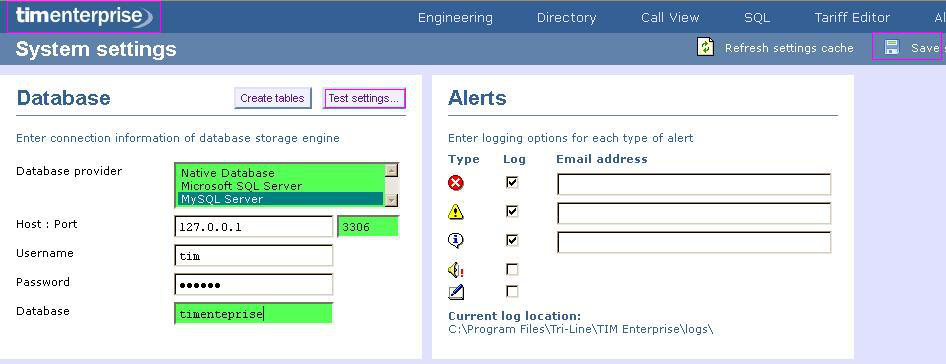This screenshot has height=364, width=946.
Task: Enable logging for the speaker alert type
Action: coord(512,269)
